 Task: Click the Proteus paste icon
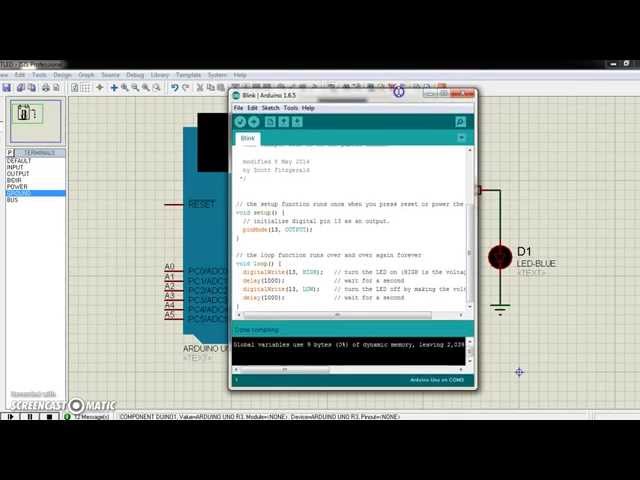pyautogui.click(x=221, y=87)
